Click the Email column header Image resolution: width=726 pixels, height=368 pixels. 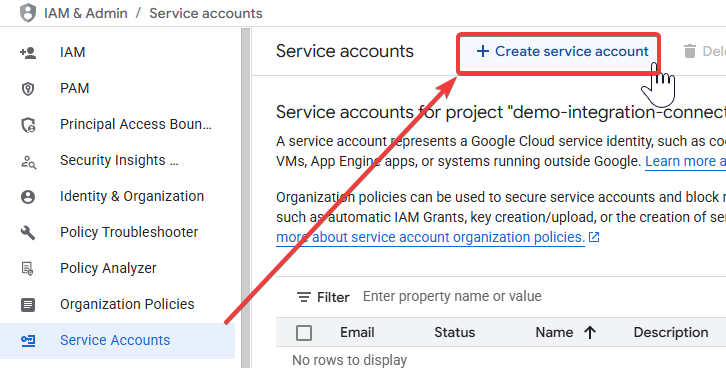point(357,332)
